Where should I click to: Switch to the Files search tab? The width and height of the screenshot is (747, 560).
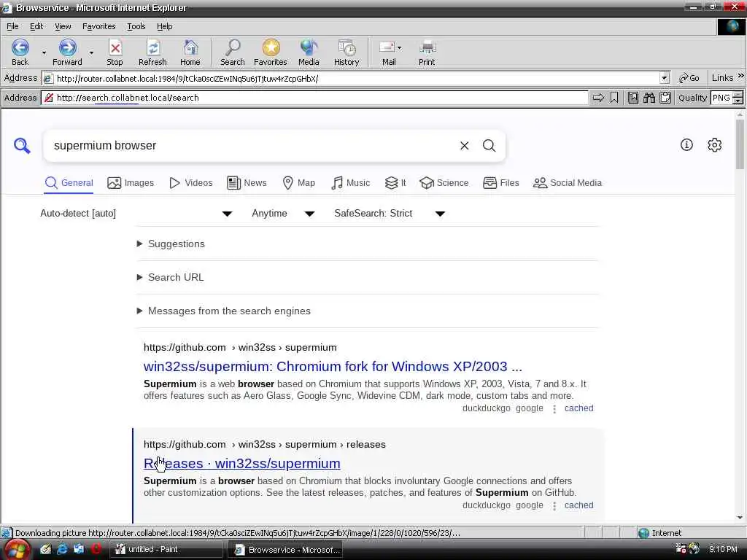pyautogui.click(x=500, y=183)
